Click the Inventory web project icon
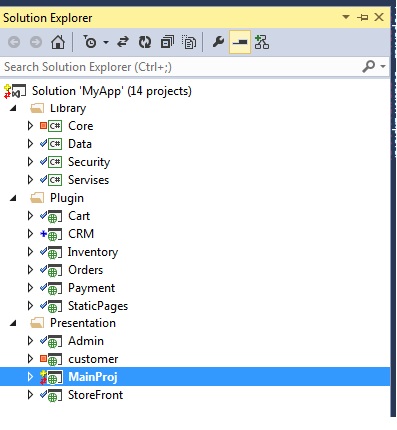Image resolution: width=397 pixels, height=430 pixels. pos(55,252)
